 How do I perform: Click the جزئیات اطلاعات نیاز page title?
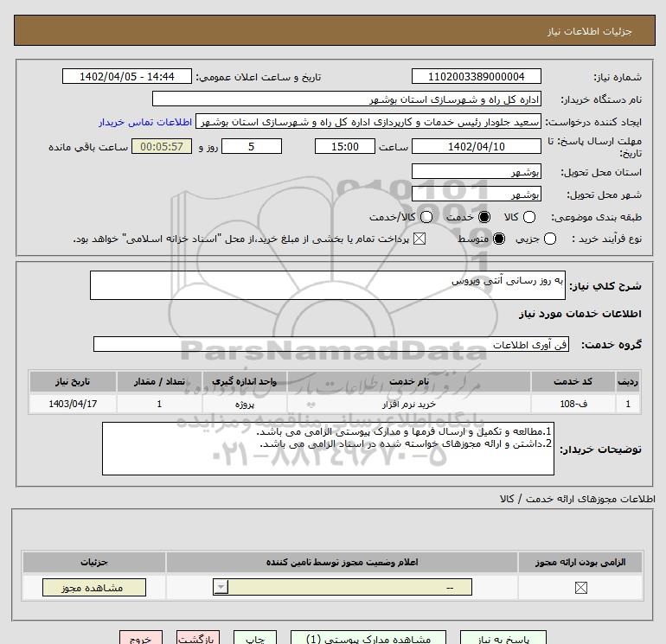point(590,31)
